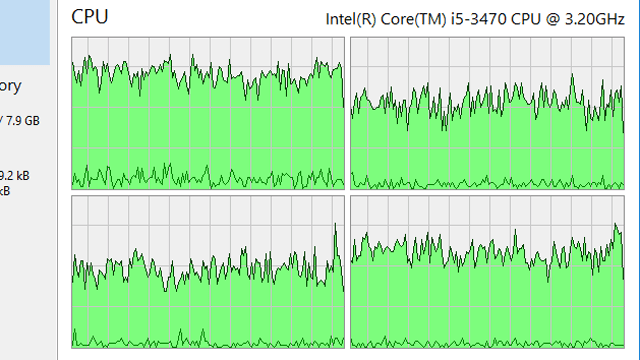The image size is (640, 360).
Task: Click the top-right CPU core graph
Action: point(487,113)
